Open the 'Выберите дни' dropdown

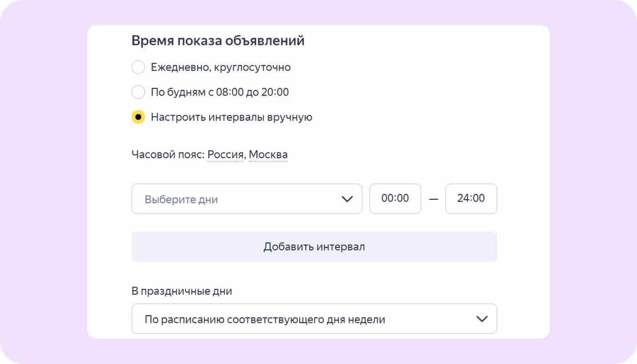pos(247,199)
